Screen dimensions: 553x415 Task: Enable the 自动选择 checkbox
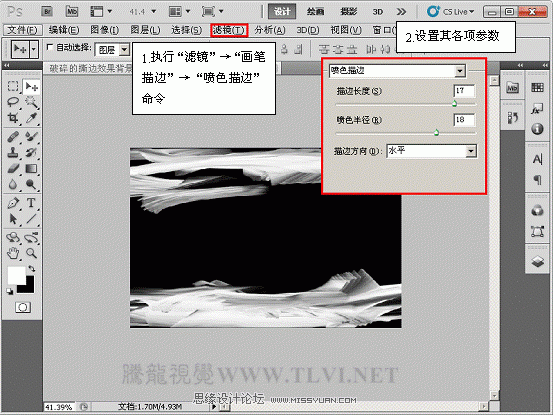[50, 47]
